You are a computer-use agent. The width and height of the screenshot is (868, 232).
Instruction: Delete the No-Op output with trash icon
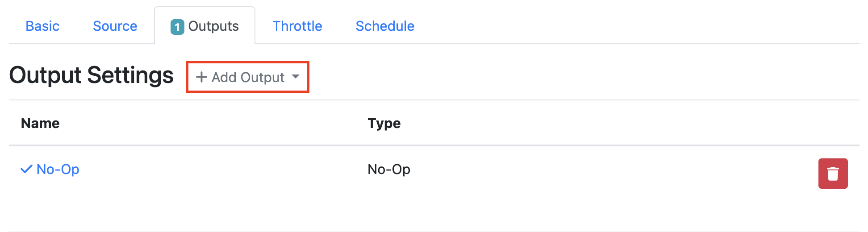(x=833, y=174)
